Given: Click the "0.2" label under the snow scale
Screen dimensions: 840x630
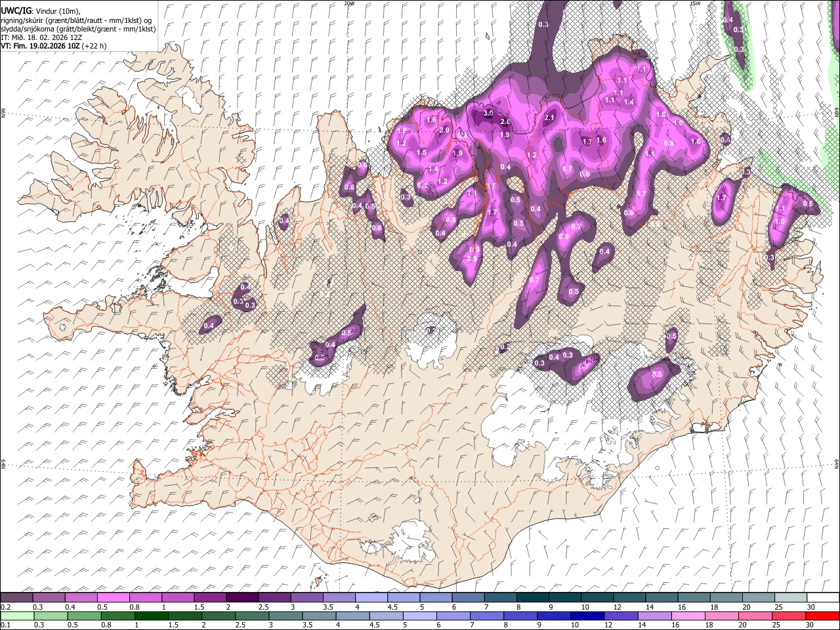Looking at the screenshot, I should [x=6, y=607].
